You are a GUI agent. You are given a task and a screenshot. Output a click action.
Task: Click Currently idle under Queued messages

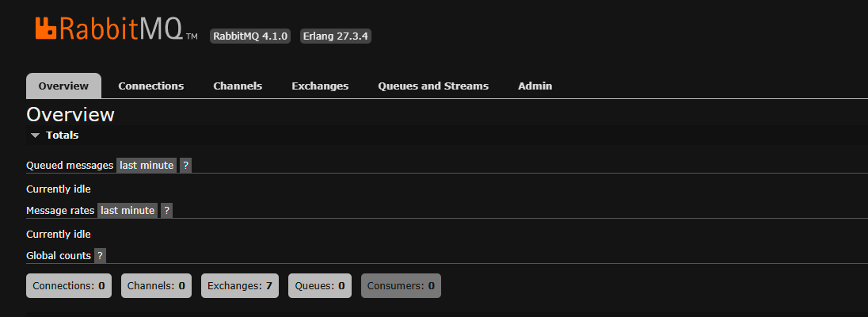click(x=59, y=189)
